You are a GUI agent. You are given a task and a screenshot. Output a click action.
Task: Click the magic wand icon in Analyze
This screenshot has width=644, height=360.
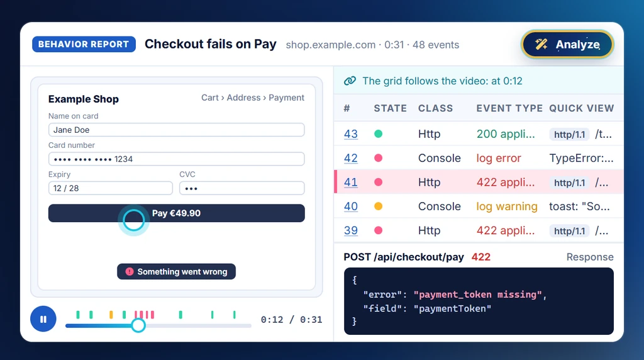pos(541,44)
